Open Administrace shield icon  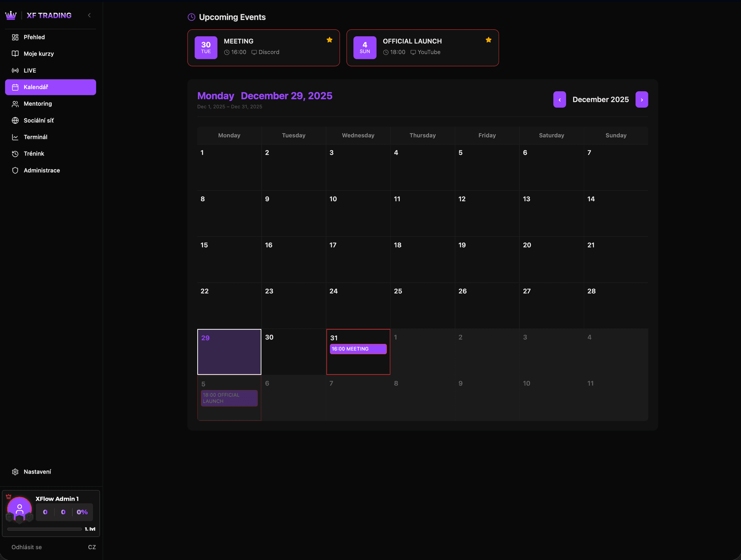point(15,170)
